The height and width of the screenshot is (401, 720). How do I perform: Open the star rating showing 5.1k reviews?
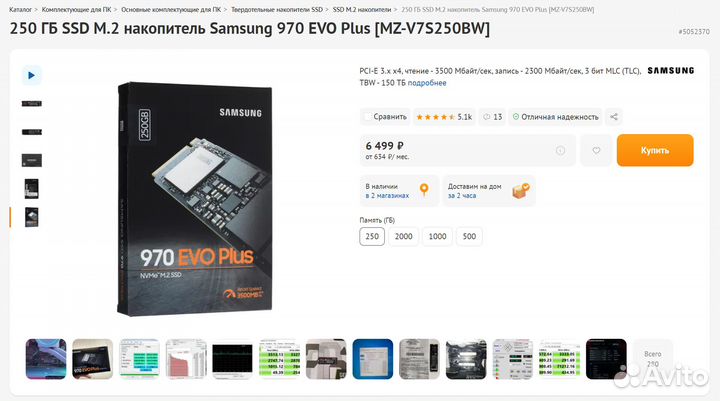pyautogui.click(x=444, y=117)
